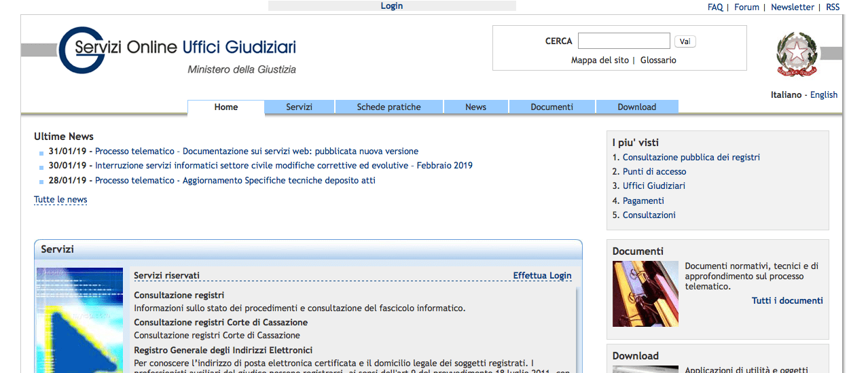
Task: Switch site language to English
Action: click(x=823, y=95)
